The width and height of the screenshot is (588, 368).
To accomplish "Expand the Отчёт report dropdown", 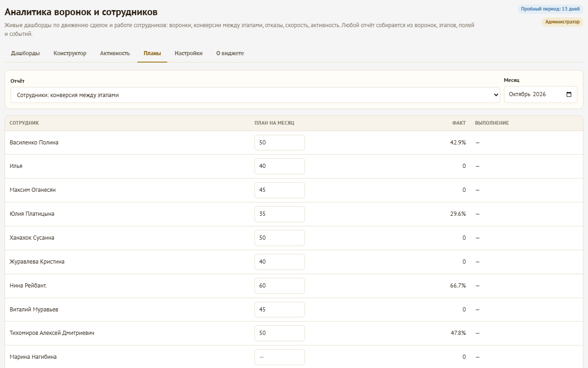I will (x=255, y=95).
